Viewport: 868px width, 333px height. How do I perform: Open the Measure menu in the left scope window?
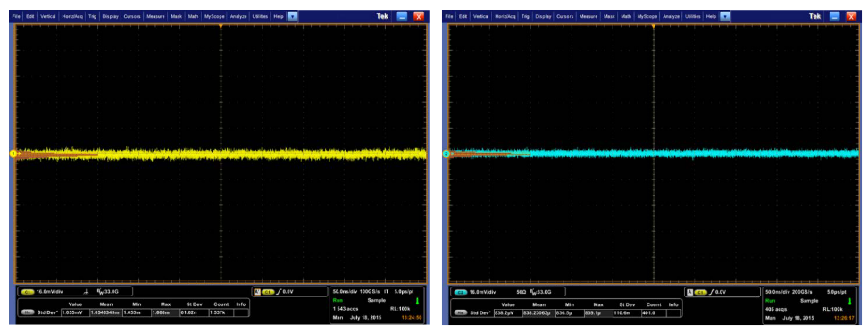(155, 17)
